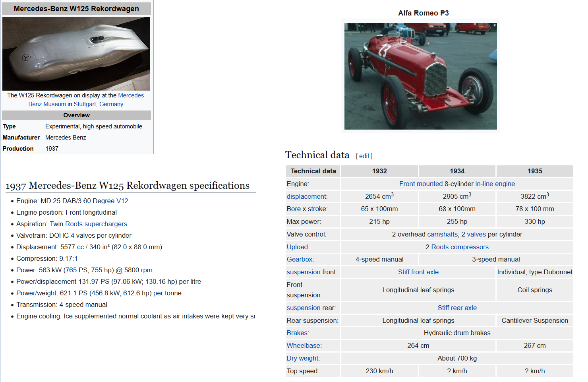Viewport: 588px width, 382px height.
Task: Click the 1937 Mercedes-Benz W125 Rekordwagen specifications heading
Action: coord(128,186)
